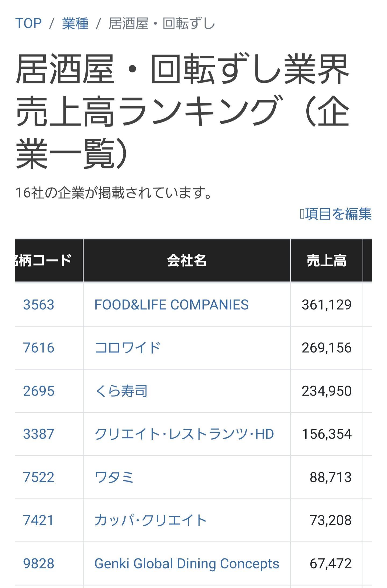This screenshot has width=387, height=588.
Task: Select stock code 9828
Action: click(39, 564)
